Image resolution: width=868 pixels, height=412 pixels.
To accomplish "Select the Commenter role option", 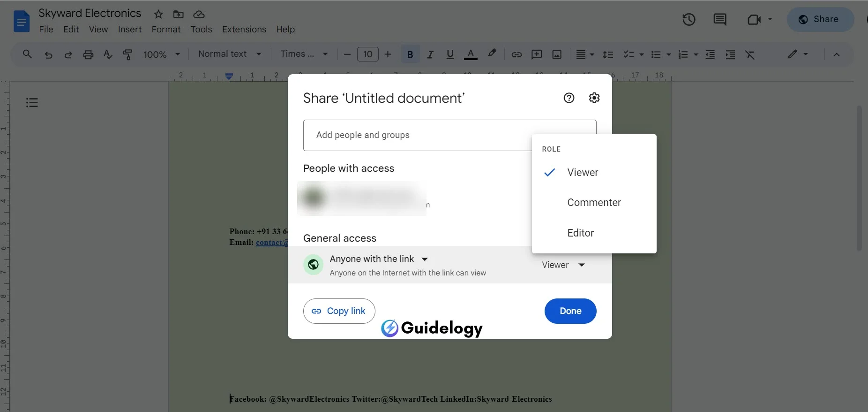I will (x=594, y=203).
